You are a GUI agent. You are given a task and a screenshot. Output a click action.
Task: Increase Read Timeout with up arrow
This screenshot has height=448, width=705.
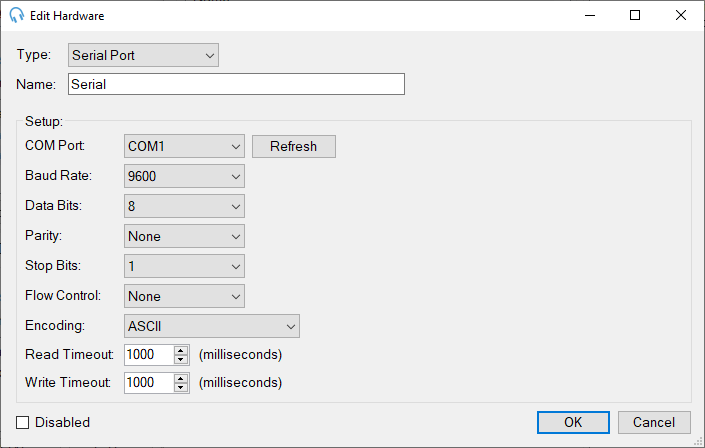tap(181, 350)
